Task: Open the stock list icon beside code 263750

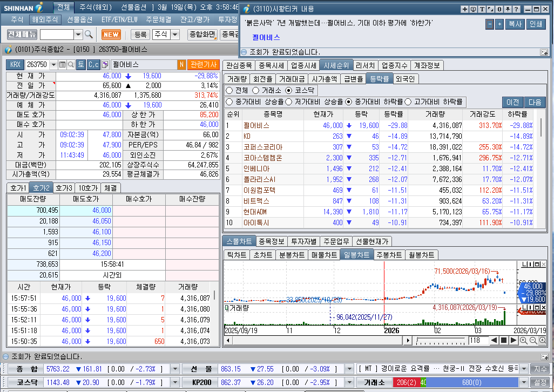Action: [62, 65]
